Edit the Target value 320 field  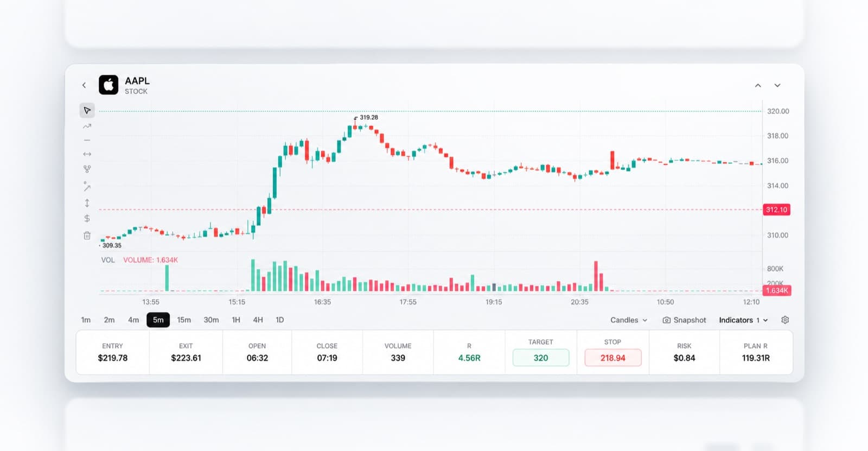tap(541, 358)
